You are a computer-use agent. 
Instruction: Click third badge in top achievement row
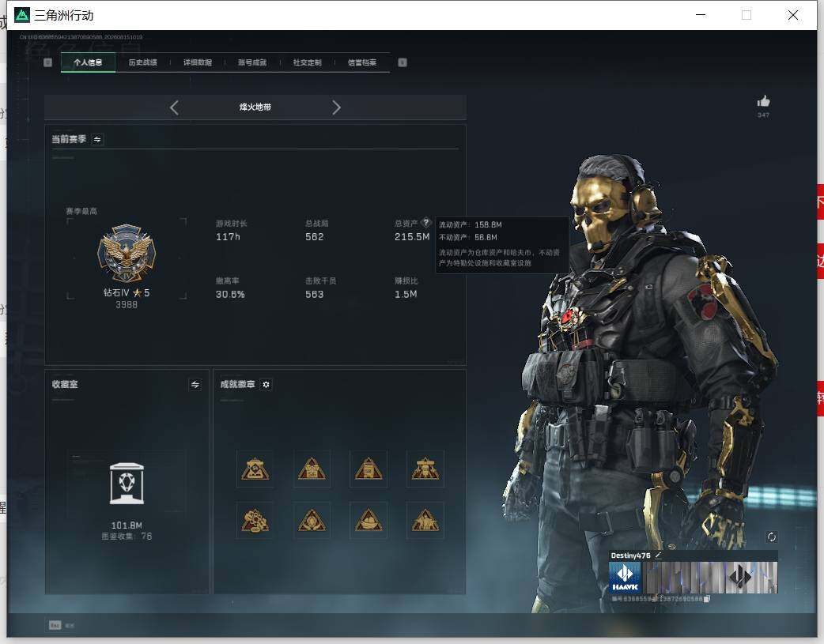tap(369, 469)
